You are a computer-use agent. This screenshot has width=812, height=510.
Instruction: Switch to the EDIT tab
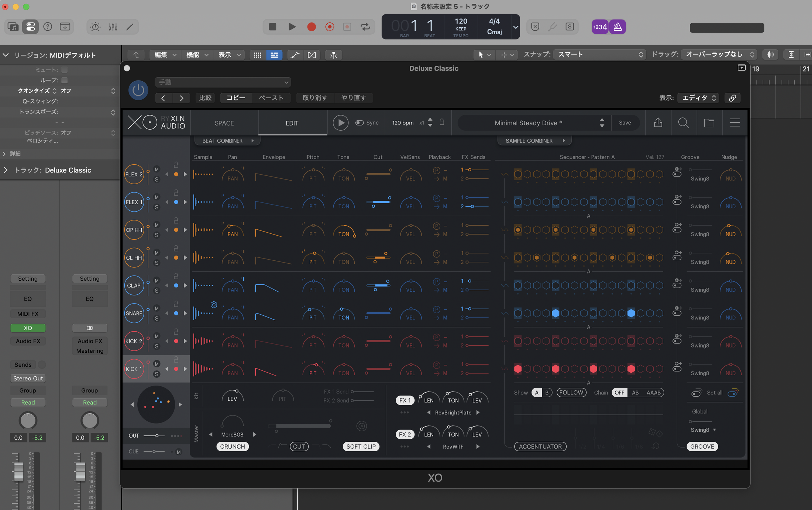pos(292,123)
